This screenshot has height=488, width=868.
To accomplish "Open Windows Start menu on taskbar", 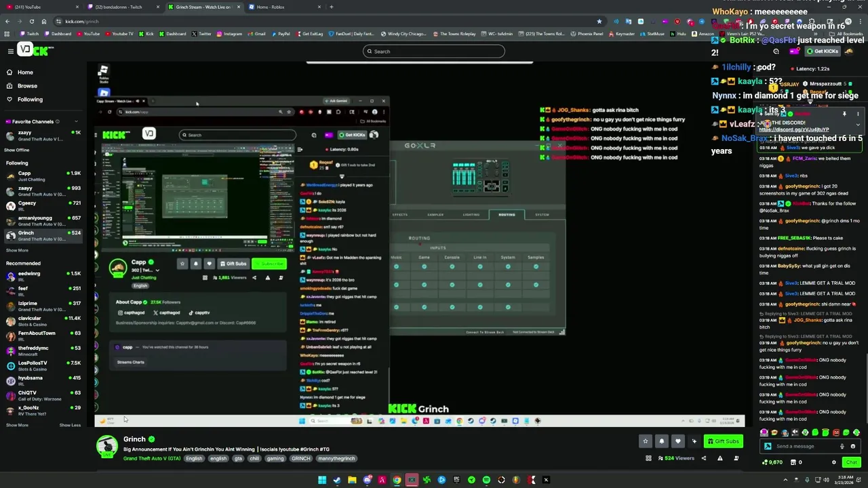I will click(x=322, y=480).
